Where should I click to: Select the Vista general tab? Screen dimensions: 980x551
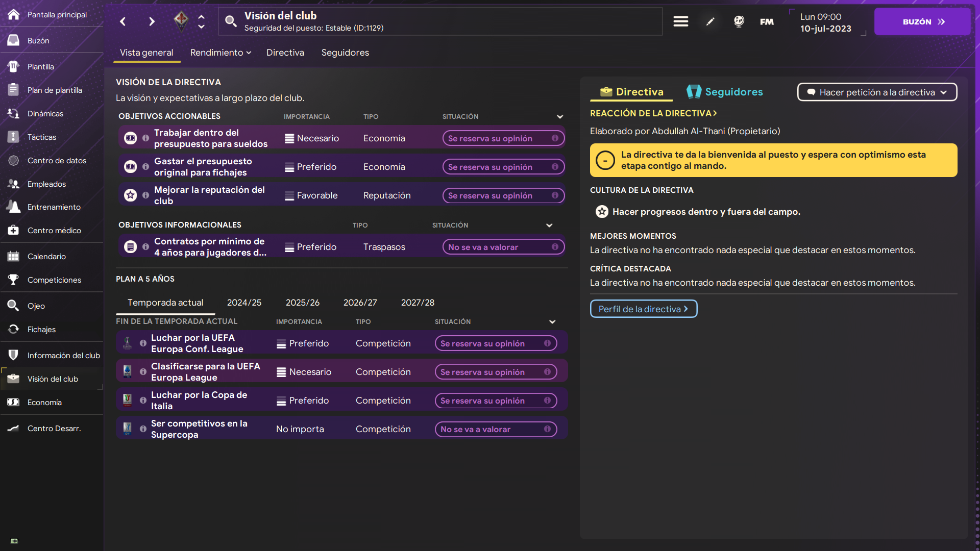click(x=146, y=53)
